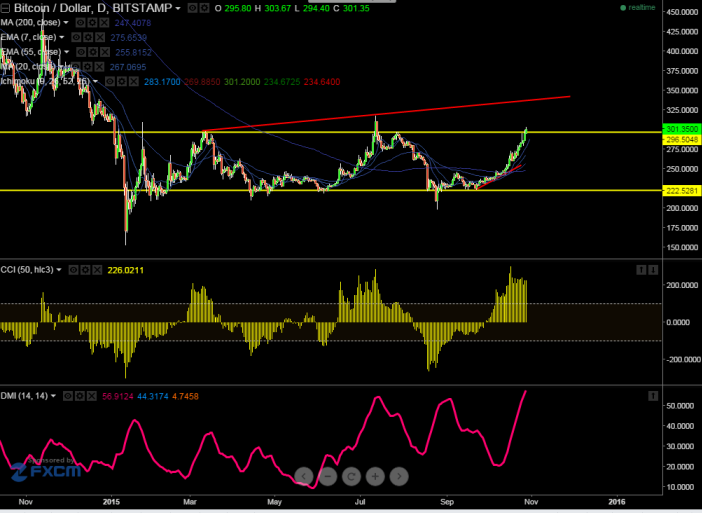The width and height of the screenshot is (702, 513).
Task: Click the green realtime status indicator
Action: (638, 8)
